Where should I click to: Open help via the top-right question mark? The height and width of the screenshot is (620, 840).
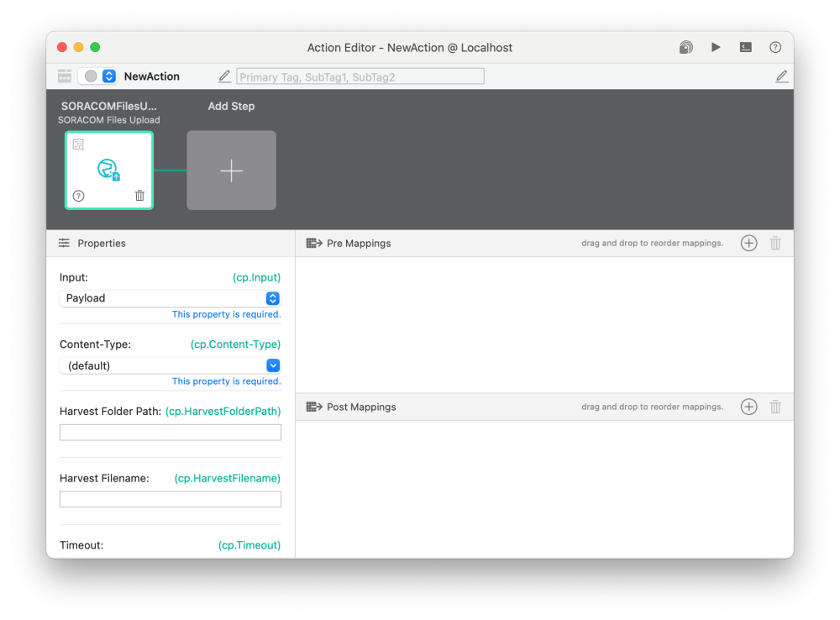[x=774, y=48]
